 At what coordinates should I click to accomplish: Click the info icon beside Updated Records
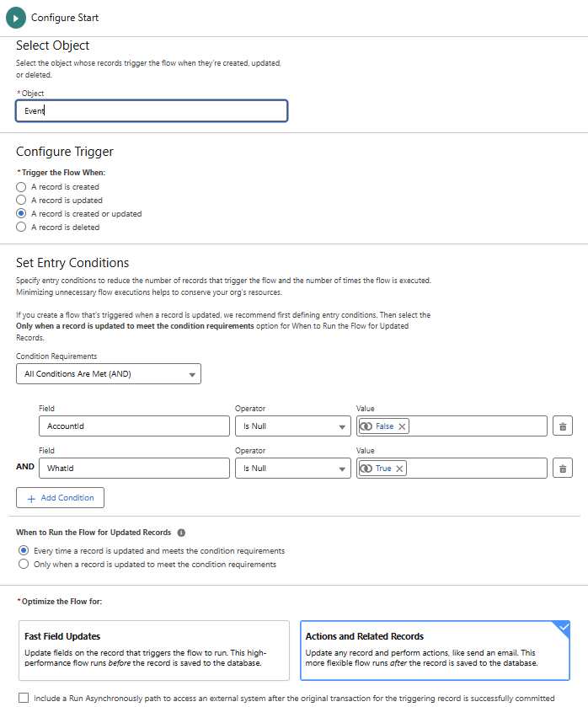pos(181,533)
